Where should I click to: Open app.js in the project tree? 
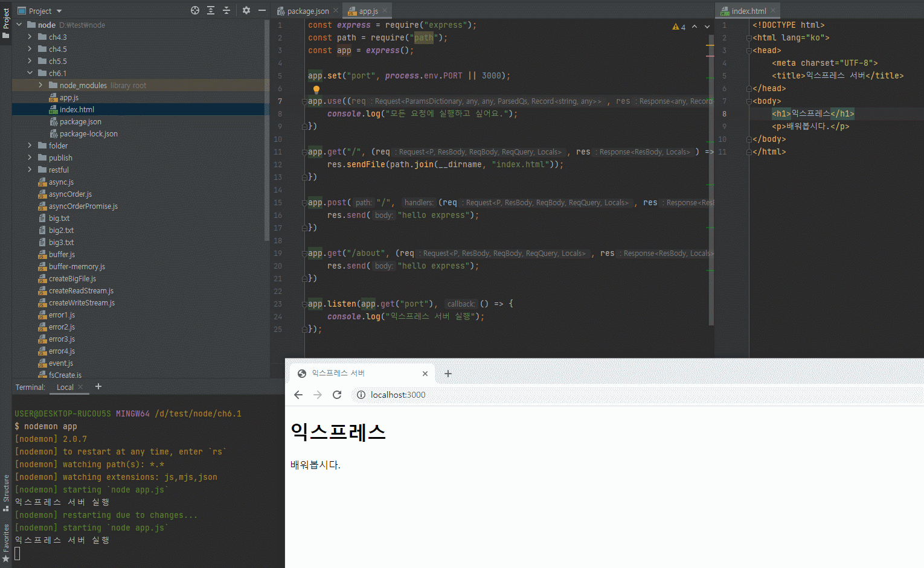click(x=69, y=98)
